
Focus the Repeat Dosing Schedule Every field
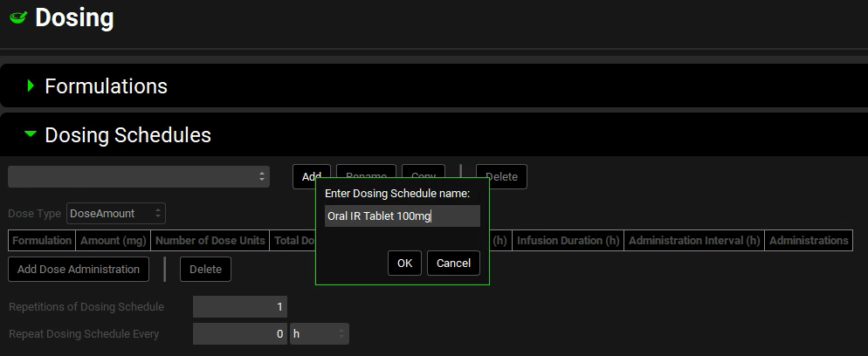click(239, 333)
